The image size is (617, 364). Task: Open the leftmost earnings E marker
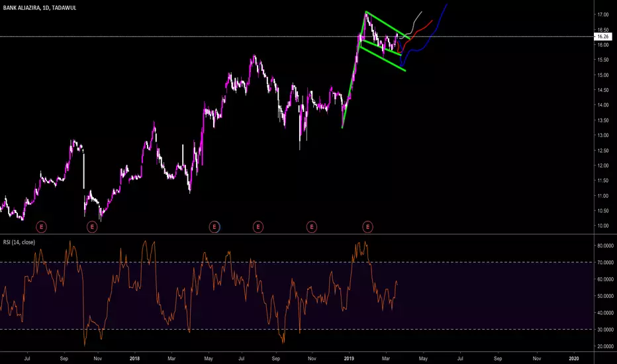click(41, 227)
